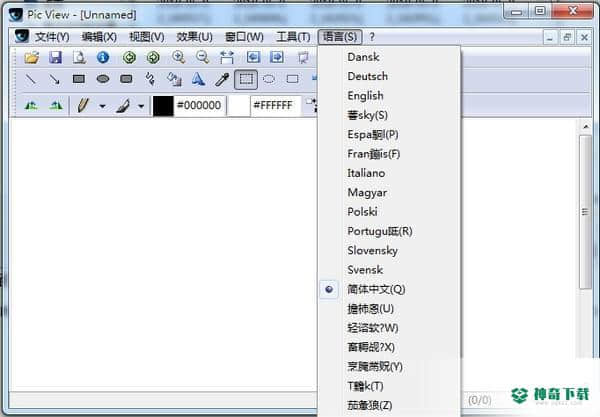This screenshot has height=417, width=600.
Task: Select the Line drawing tool
Action: [x=31, y=79]
